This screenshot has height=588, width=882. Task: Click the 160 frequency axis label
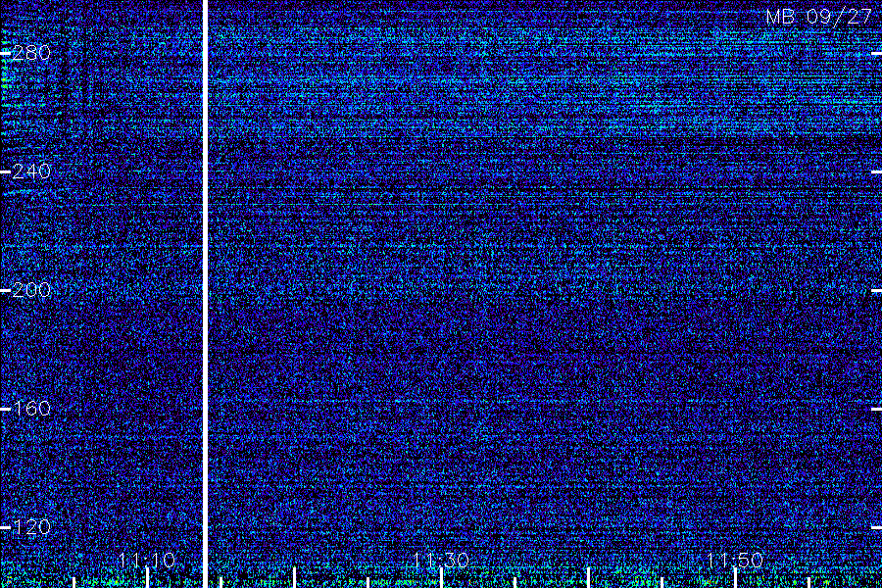point(31,409)
